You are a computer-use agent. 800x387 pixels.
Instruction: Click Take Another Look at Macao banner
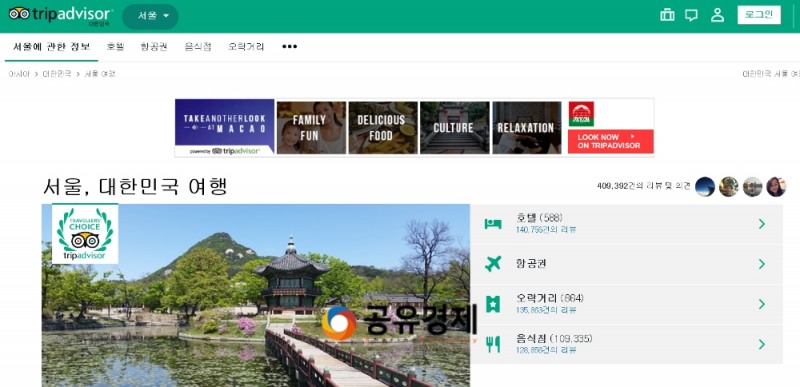click(224, 127)
